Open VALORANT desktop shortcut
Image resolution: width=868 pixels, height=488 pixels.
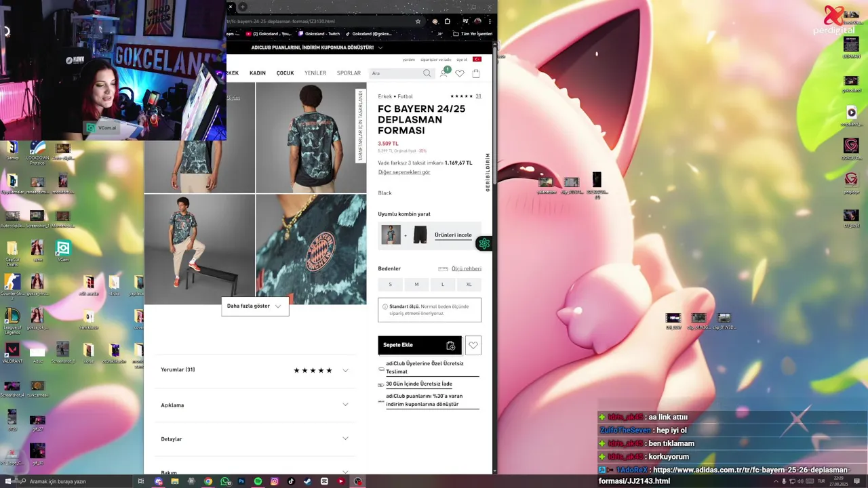tap(12, 352)
